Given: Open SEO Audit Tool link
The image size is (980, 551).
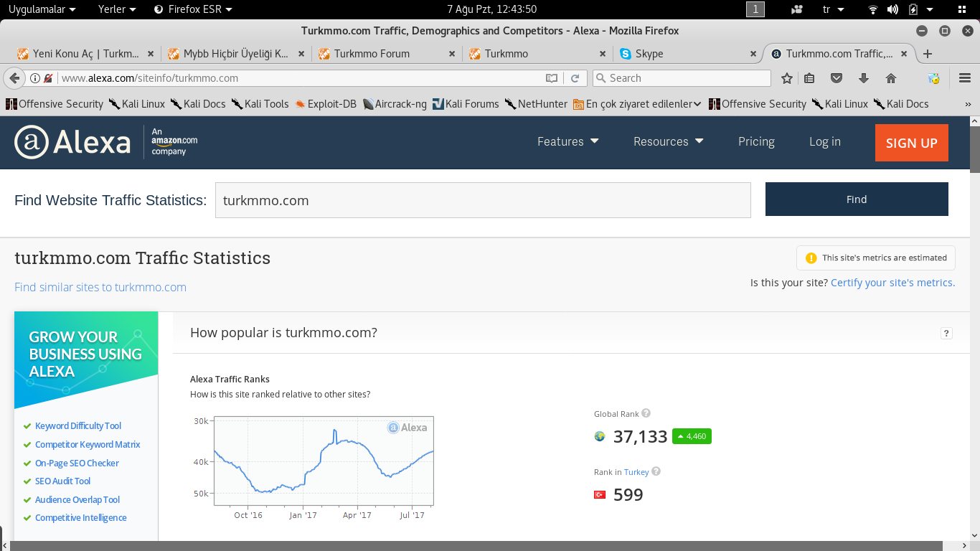Looking at the screenshot, I should tap(62, 481).
